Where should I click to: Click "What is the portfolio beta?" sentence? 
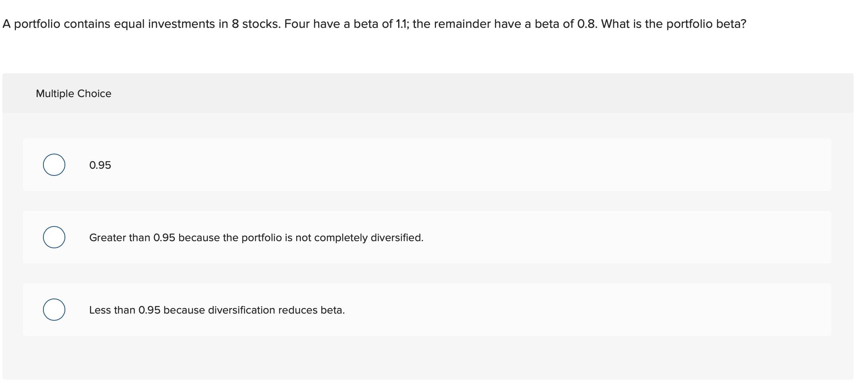pyautogui.click(x=674, y=24)
